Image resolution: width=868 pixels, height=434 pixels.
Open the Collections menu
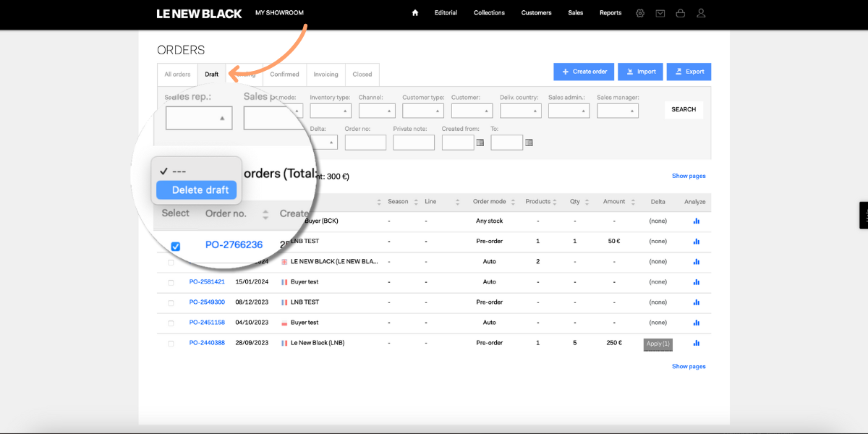point(489,13)
